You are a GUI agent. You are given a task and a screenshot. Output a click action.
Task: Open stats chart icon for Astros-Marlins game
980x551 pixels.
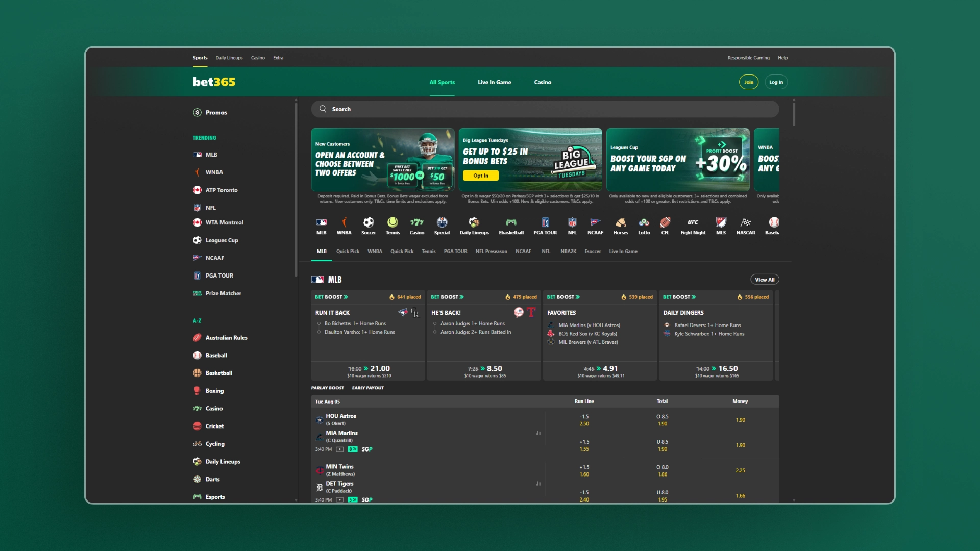pos(538,433)
